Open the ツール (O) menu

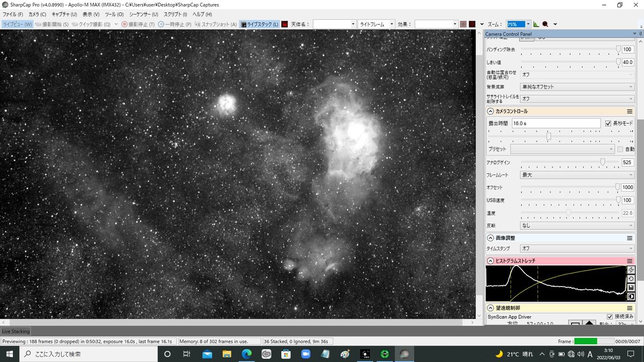[114, 14]
